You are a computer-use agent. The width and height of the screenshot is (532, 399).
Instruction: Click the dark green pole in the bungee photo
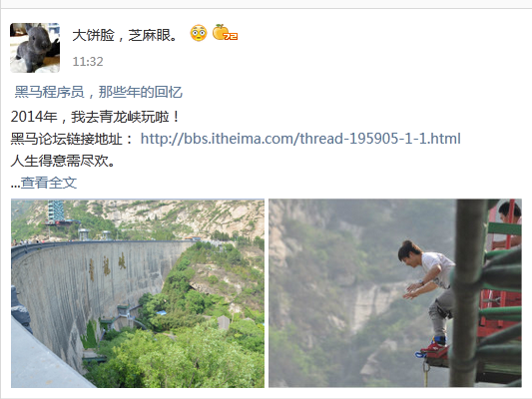(x=469, y=293)
